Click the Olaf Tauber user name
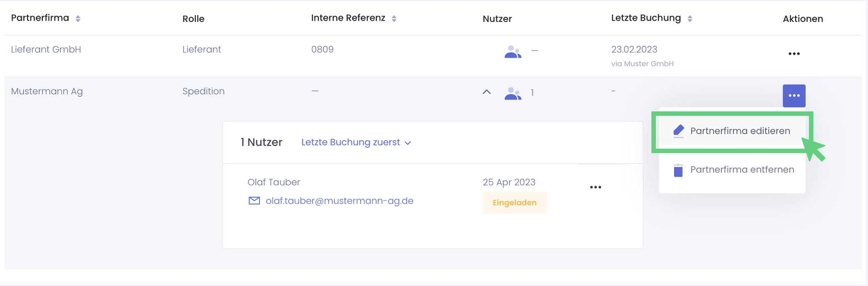 coord(274,182)
